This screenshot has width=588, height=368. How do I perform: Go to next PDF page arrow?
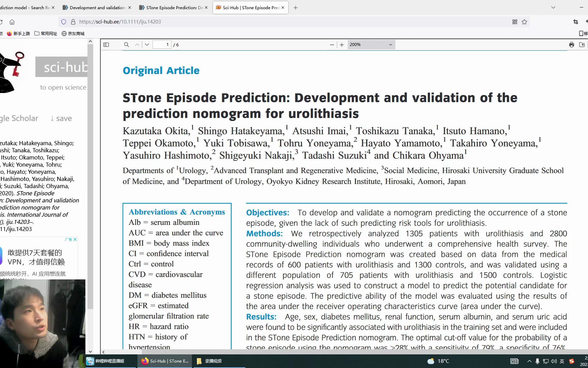[147, 45]
